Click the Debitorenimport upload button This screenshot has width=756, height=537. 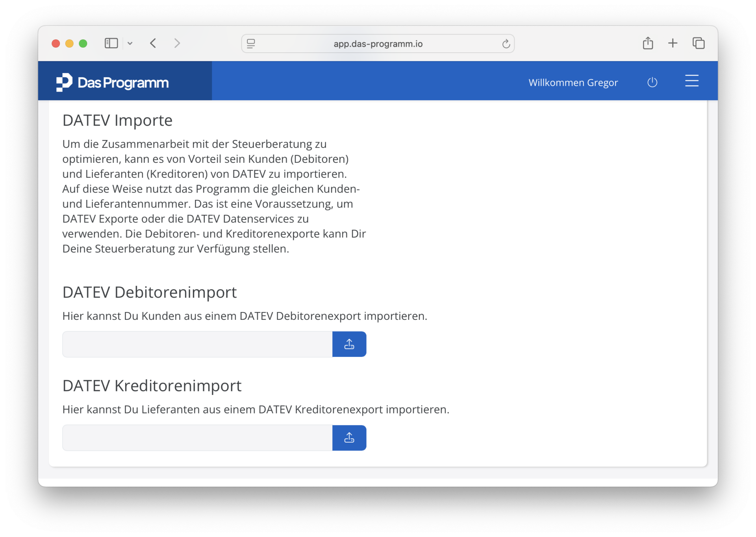[x=349, y=344]
